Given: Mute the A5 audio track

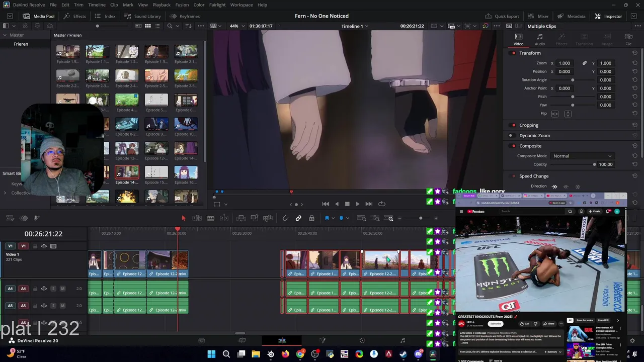Looking at the screenshot, I should [x=62, y=306].
